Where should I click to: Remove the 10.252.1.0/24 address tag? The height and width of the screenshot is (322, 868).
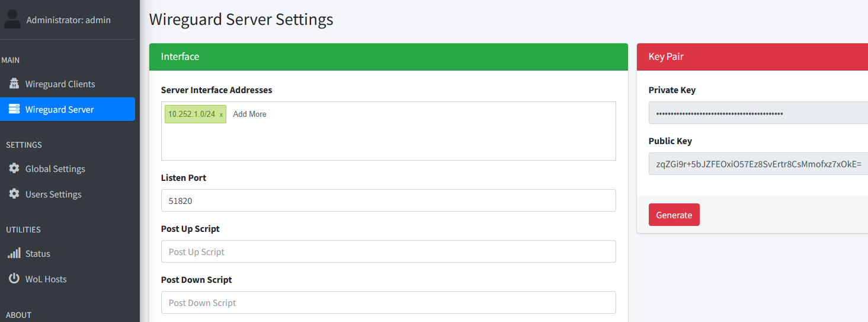click(221, 114)
